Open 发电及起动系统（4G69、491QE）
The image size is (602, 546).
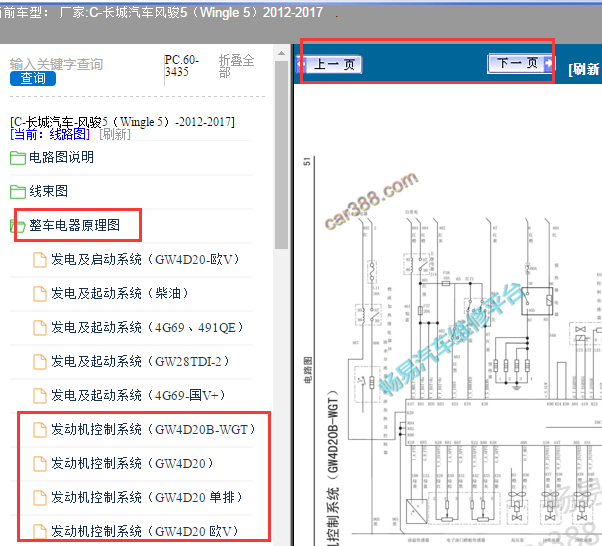[x=147, y=327]
